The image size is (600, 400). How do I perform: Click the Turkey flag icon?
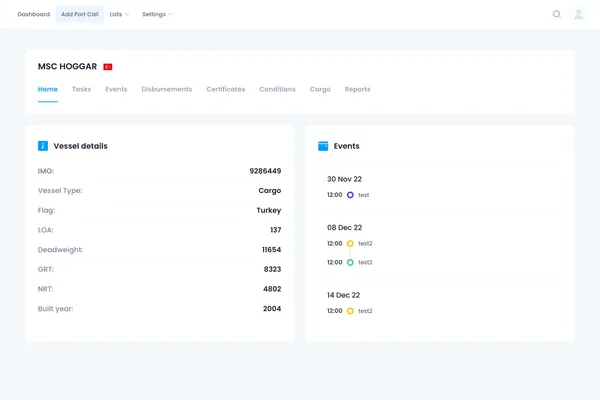(x=108, y=67)
